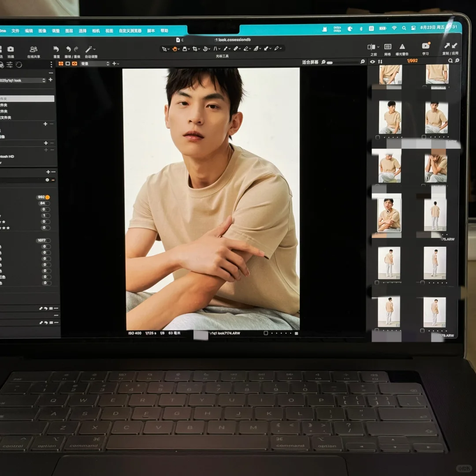
Task: Tick checkbox under main viewer image
Action: pyautogui.click(x=266, y=333)
